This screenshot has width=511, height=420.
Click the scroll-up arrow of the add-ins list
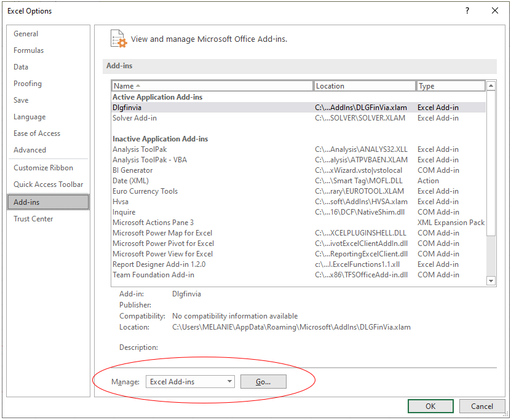(x=491, y=85)
